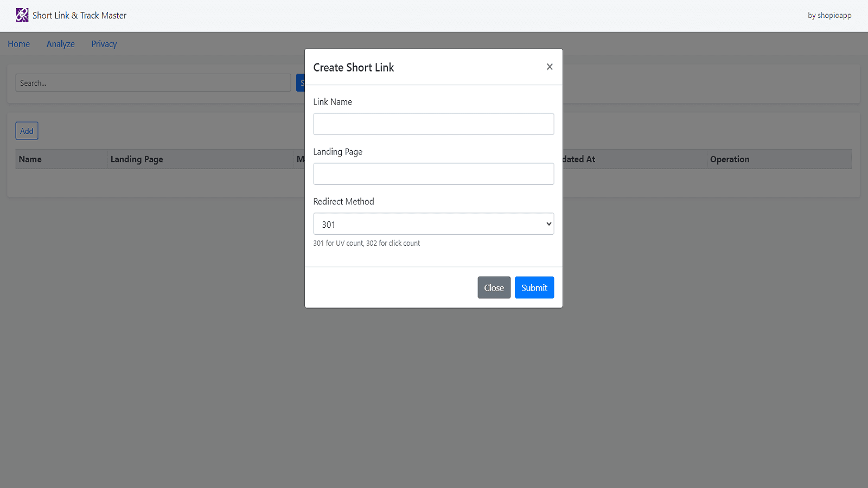
Task: Click the Operation column header
Action: [x=729, y=159]
